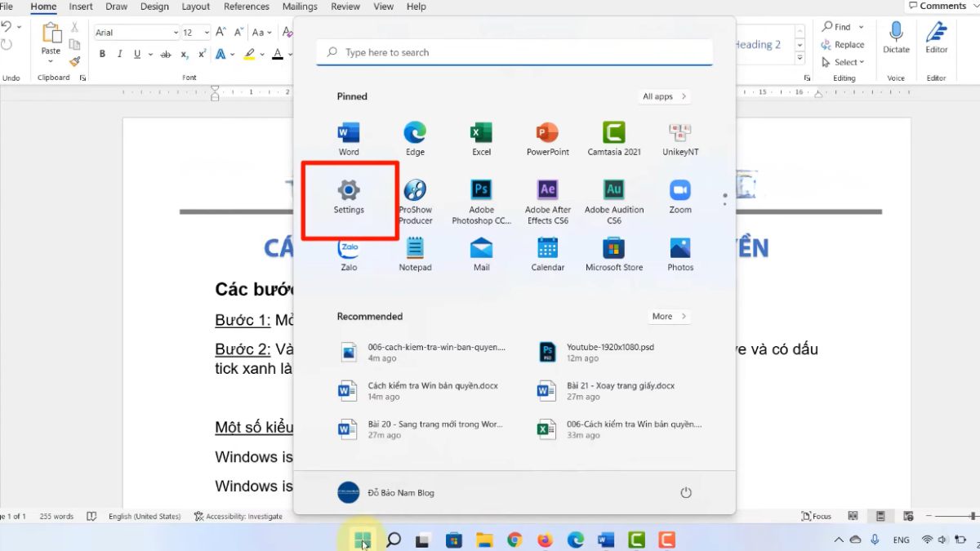Click the More button under Recommended

670,317
